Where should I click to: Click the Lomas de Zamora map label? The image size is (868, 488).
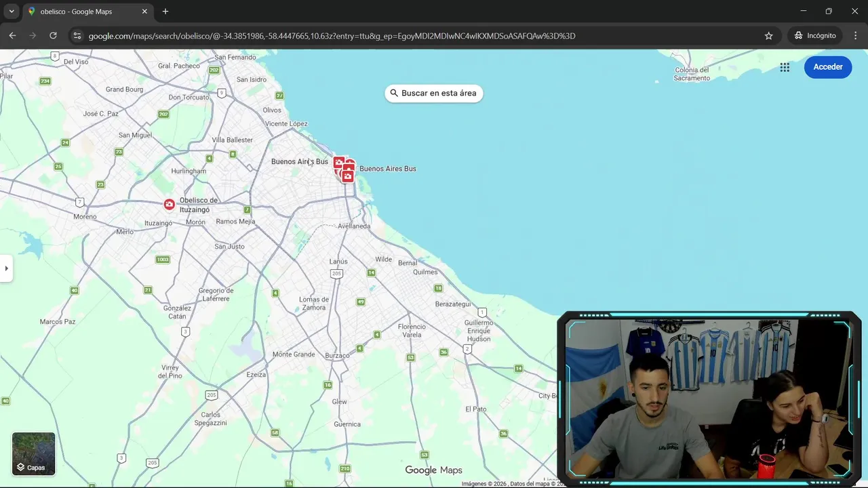[314, 304]
